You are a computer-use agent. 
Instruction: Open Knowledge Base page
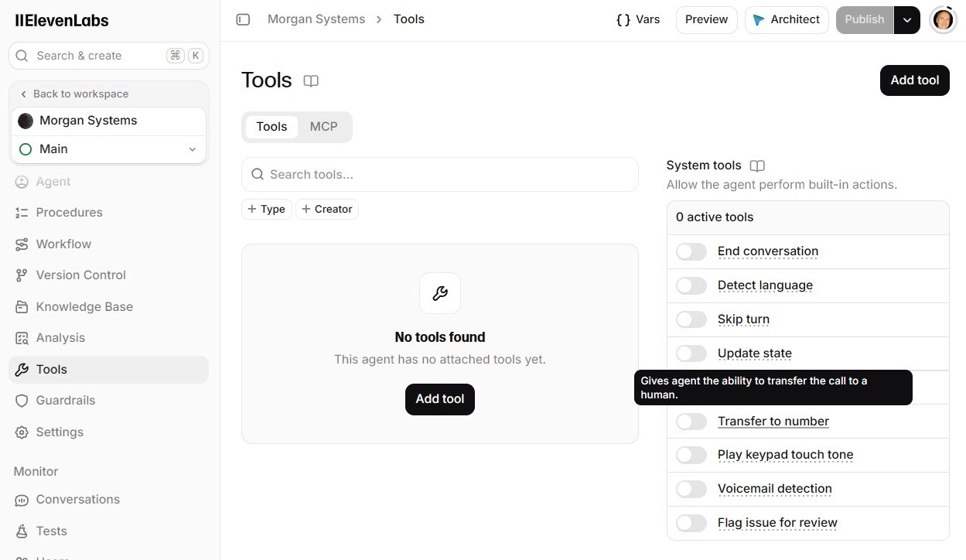(x=109, y=307)
